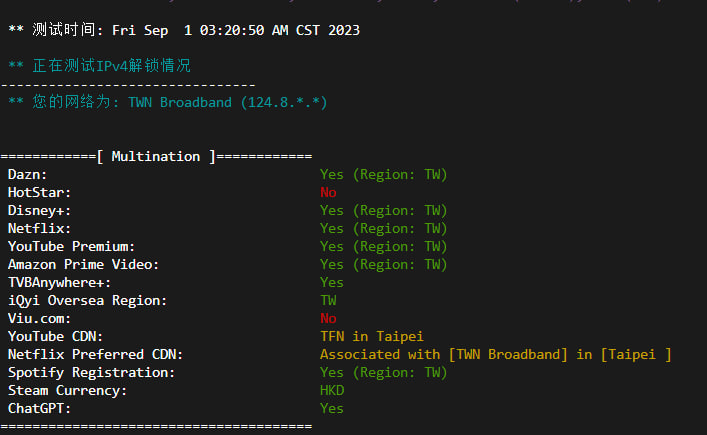Click the HKD Steam Currency value
The width and height of the screenshot is (707, 435).
332,390
